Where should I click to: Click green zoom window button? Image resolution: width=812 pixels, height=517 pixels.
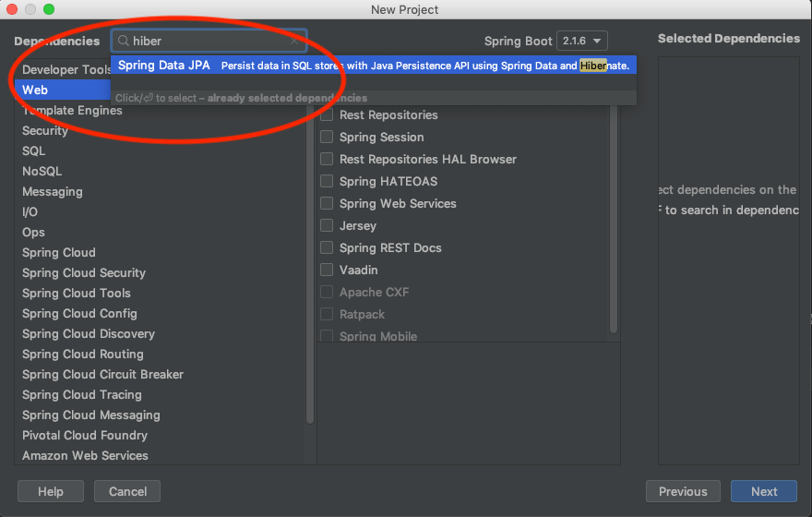(49, 9)
